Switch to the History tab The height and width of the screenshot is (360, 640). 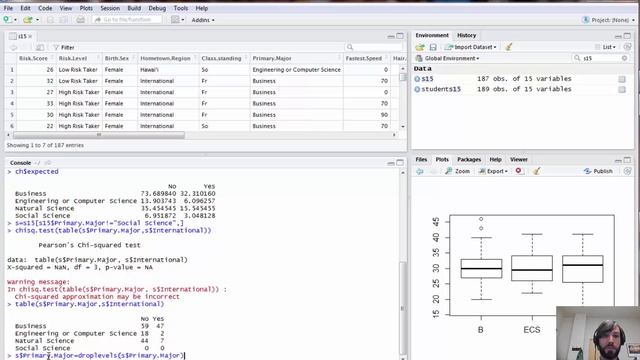click(x=466, y=36)
